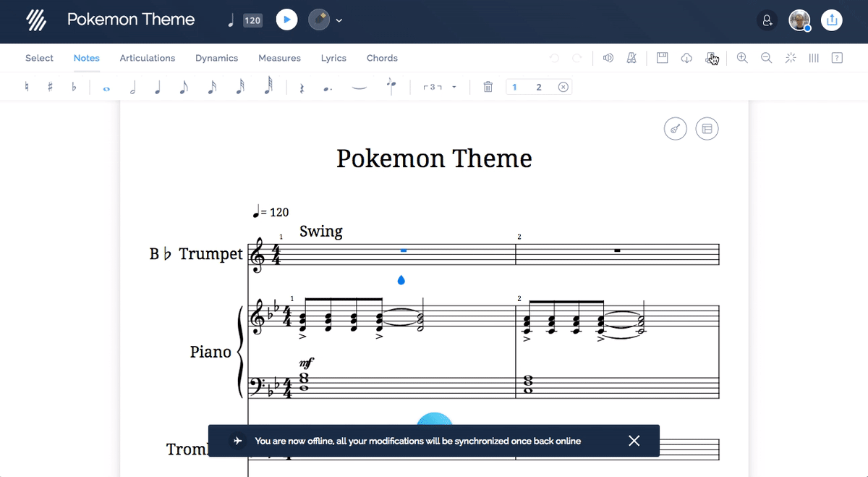
Task: Open the Dynamics tab
Action: 216,58
